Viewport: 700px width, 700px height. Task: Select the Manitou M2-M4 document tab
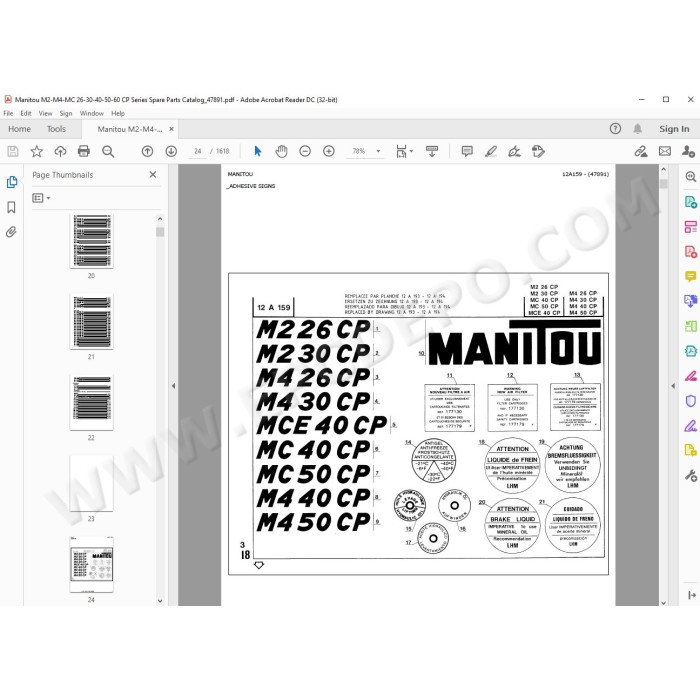129,129
